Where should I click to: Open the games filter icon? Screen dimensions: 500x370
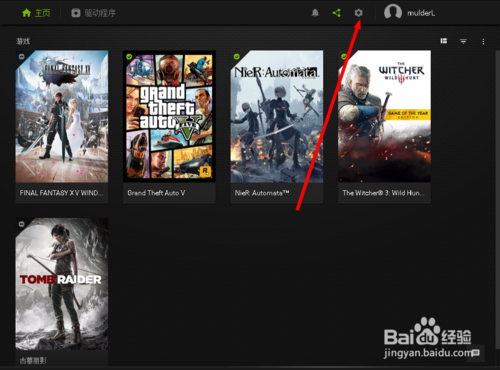point(463,41)
